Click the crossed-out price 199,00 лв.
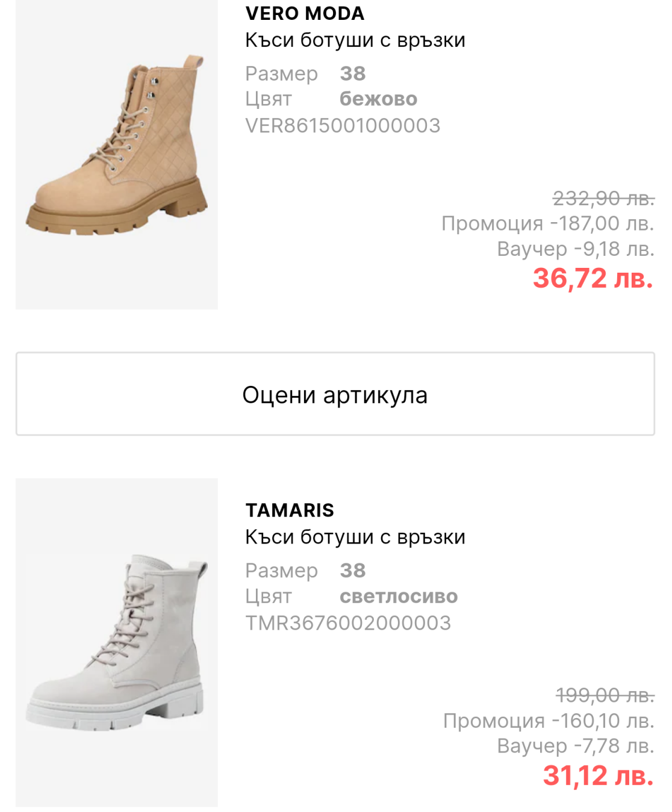Image resolution: width=672 pixels, height=812 pixels. 605,695
